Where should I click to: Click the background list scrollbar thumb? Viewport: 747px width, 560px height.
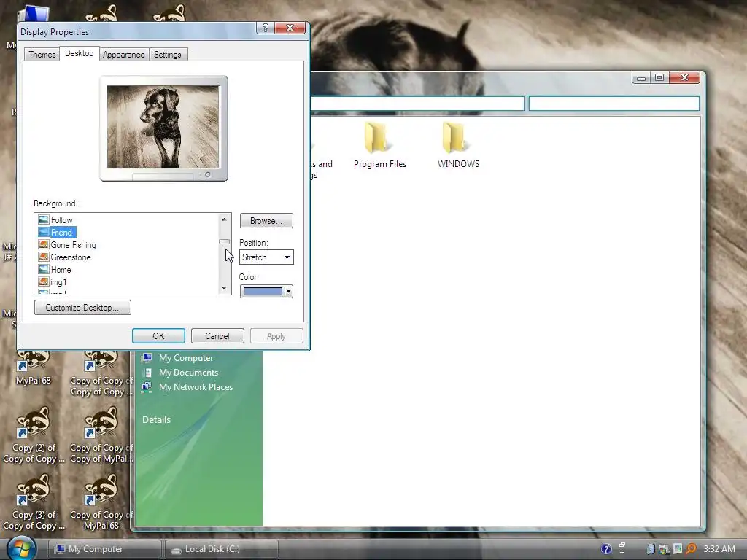[x=224, y=242]
